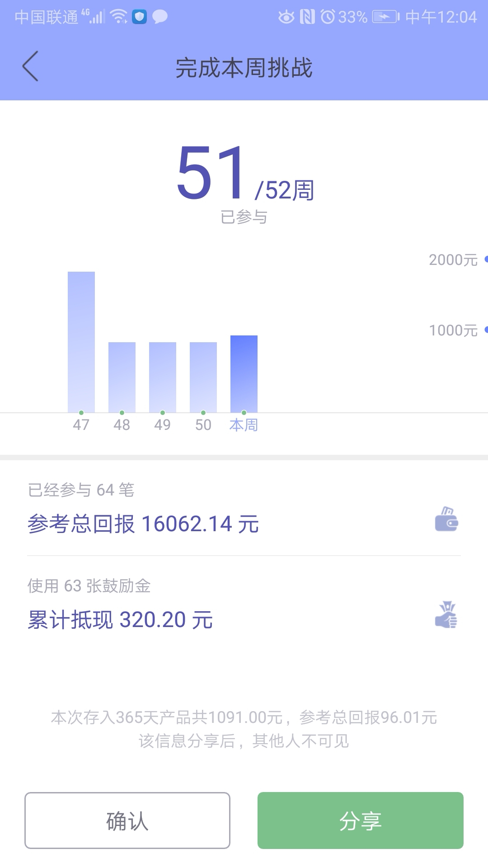The height and width of the screenshot is (868, 488).
Task: Tap the wallet icon beside total return
Action: (446, 519)
